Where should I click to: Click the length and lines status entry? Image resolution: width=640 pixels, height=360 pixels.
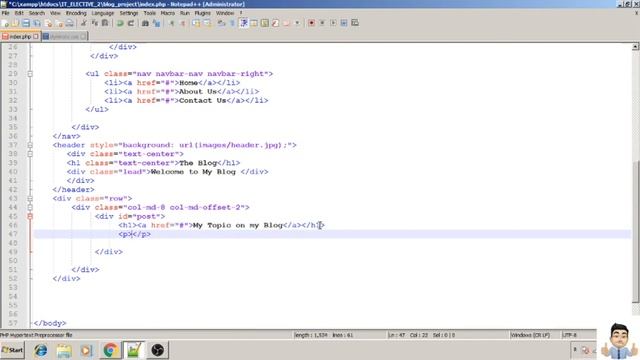coord(324,335)
